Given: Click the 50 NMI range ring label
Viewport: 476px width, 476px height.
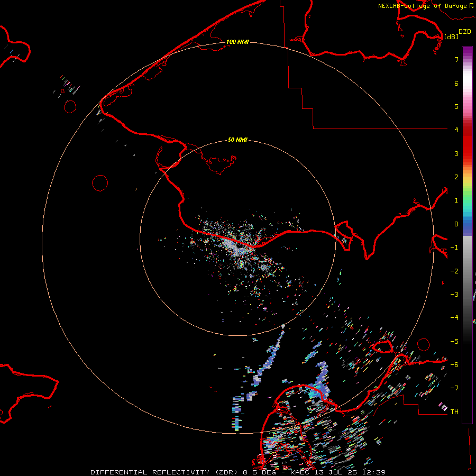Looking at the screenshot, I should (237, 140).
